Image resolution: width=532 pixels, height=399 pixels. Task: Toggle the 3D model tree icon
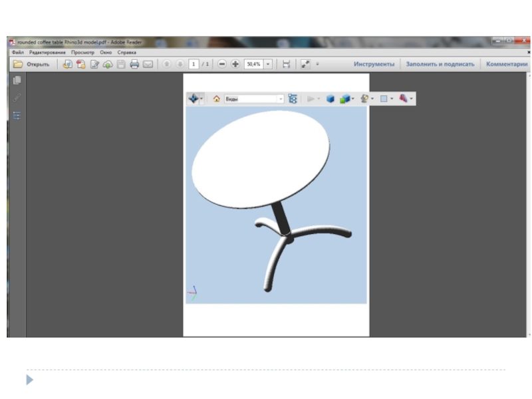(293, 98)
